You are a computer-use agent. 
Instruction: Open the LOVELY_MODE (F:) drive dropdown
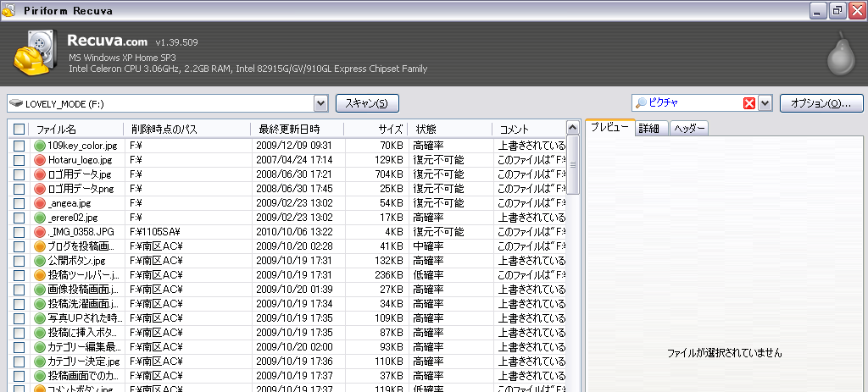pyautogui.click(x=320, y=102)
